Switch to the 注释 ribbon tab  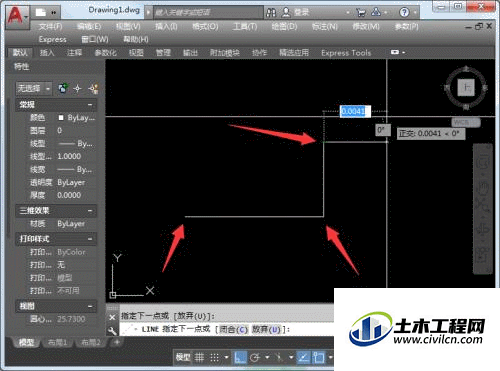point(74,52)
